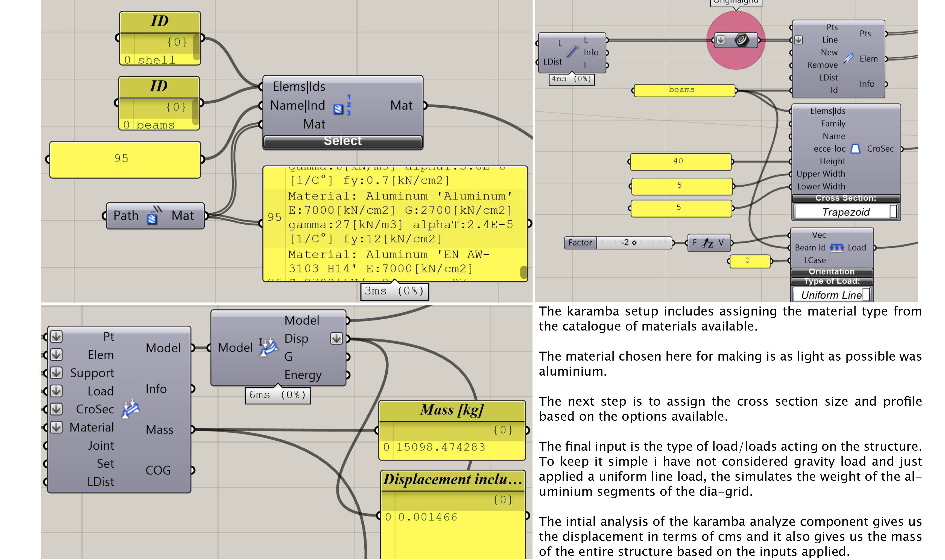This screenshot has width=945, height=560.
Task: Toggle flatten arrow on Material input
Action: pos(56,427)
